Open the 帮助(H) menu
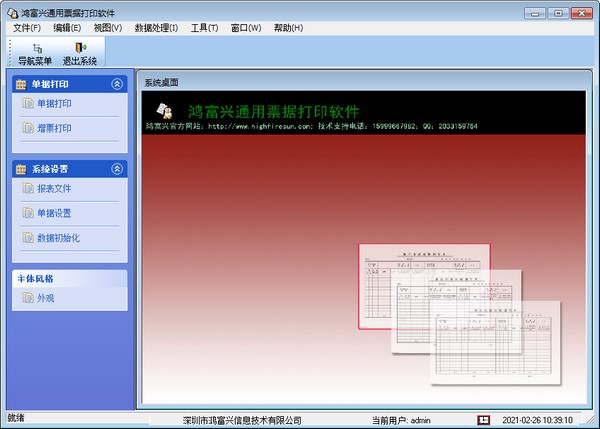This screenshot has height=429, width=600. click(x=289, y=28)
